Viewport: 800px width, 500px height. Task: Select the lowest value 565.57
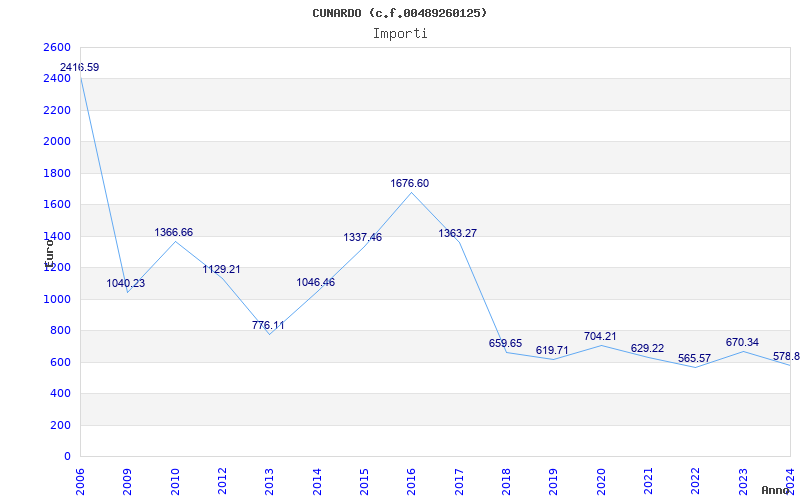[694, 358]
